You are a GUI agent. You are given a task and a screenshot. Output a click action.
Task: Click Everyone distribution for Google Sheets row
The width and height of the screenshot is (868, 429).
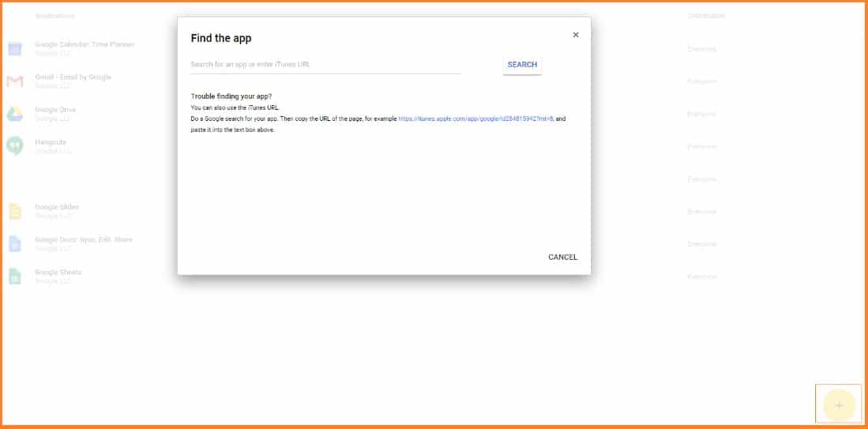tap(701, 277)
